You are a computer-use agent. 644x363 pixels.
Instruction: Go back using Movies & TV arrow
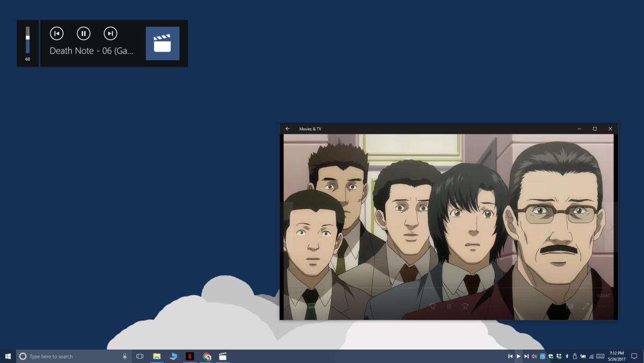pyautogui.click(x=288, y=129)
